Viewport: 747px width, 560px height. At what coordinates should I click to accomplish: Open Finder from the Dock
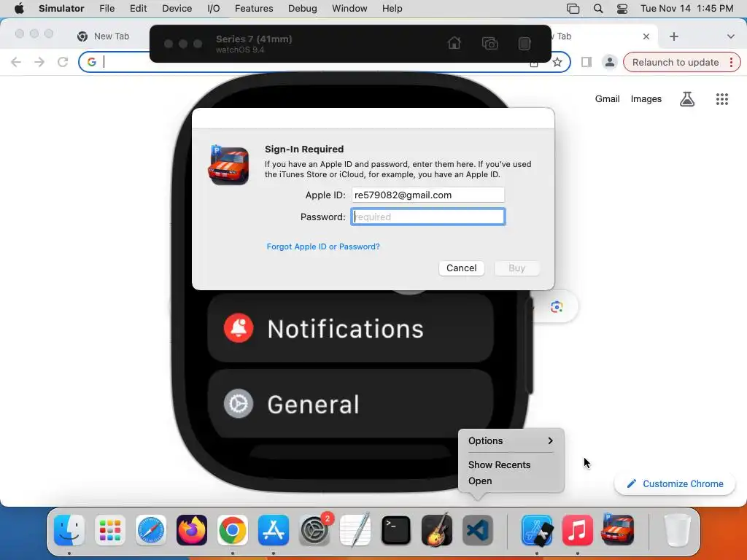point(69,530)
